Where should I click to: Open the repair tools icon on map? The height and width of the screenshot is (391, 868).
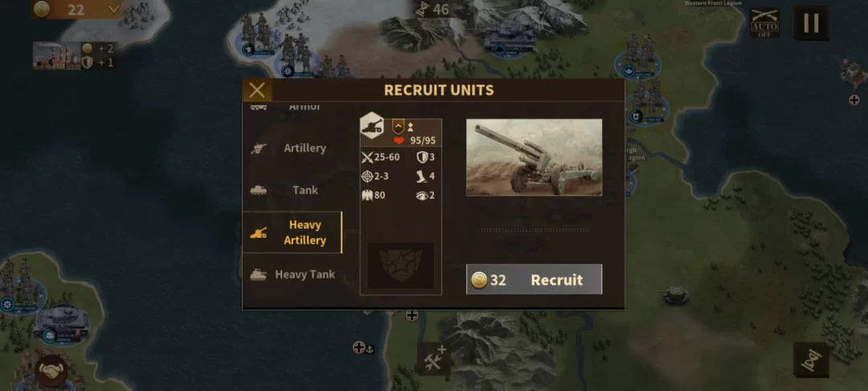click(x=435, y=357)
